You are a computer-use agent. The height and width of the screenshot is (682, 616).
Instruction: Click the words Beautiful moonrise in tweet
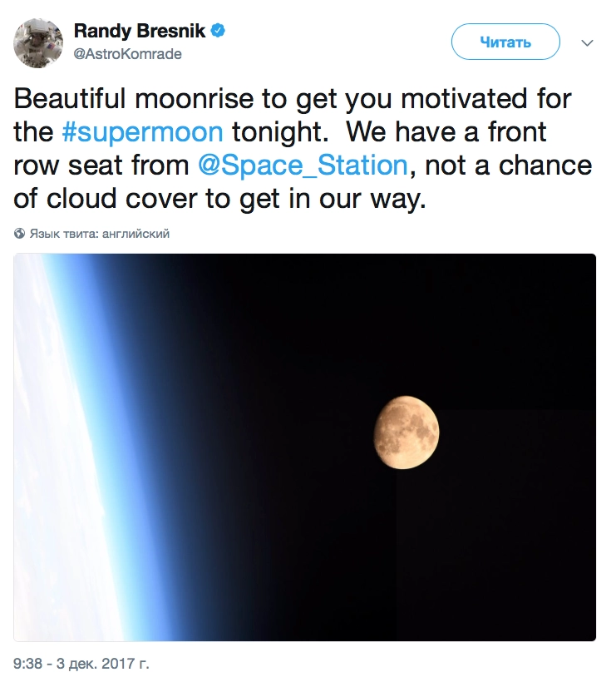126,100
